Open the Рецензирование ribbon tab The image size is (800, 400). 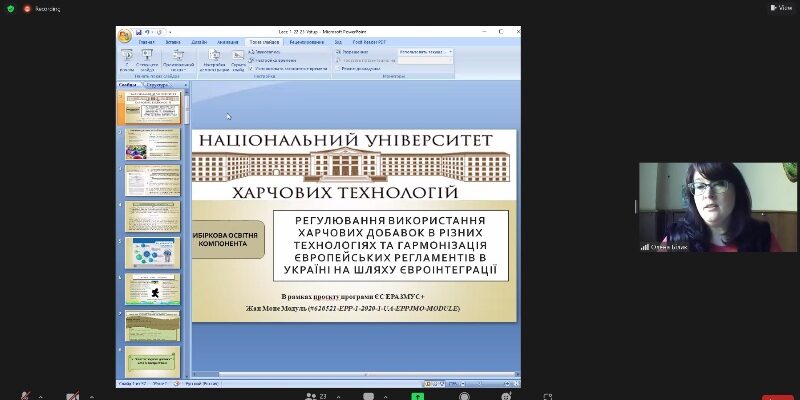tap(306, 42)
